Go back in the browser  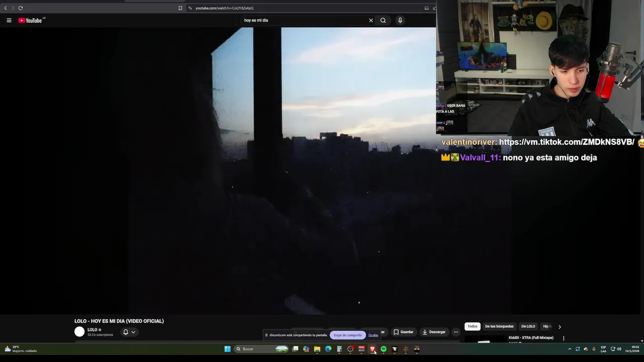point(6,8)
